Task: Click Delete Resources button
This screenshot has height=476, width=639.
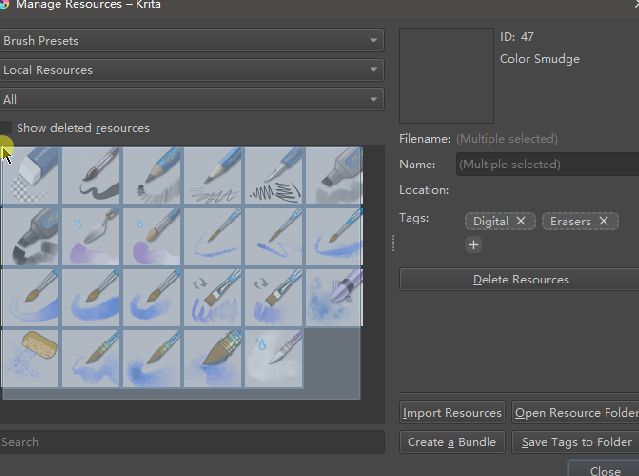Action: [x=520, y=279]
